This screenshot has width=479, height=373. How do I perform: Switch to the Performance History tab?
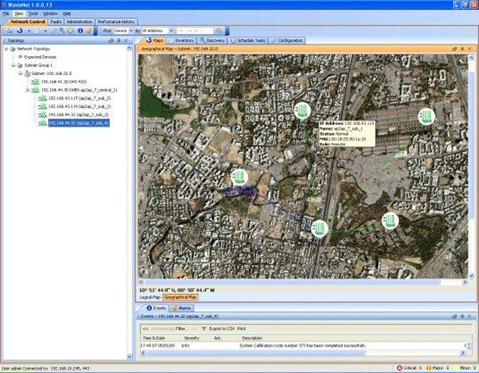116,22
